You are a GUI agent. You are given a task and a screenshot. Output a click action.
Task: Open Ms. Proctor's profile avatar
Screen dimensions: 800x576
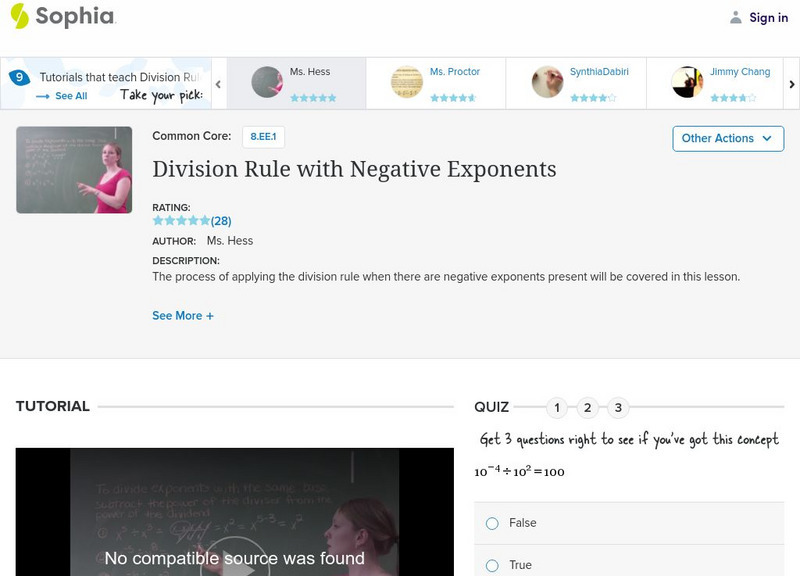tap(406, 81)
